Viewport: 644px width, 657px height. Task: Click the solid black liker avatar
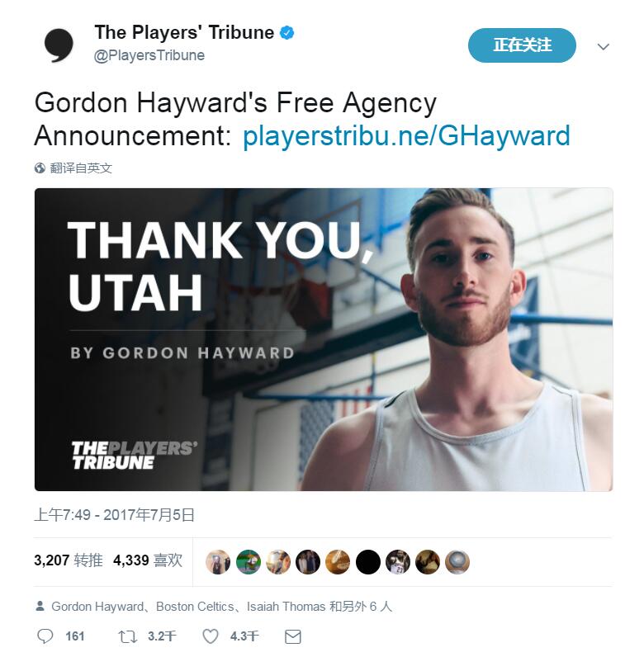tap(367, 562)
